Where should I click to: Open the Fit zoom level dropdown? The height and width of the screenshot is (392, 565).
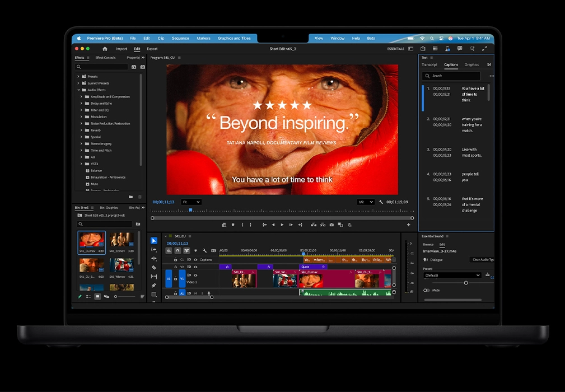(x=191, y=202)
